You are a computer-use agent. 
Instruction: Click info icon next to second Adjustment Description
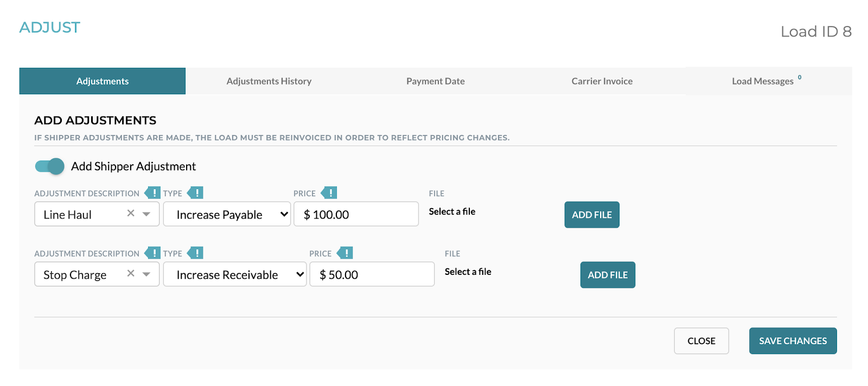(x=152, y=253)
